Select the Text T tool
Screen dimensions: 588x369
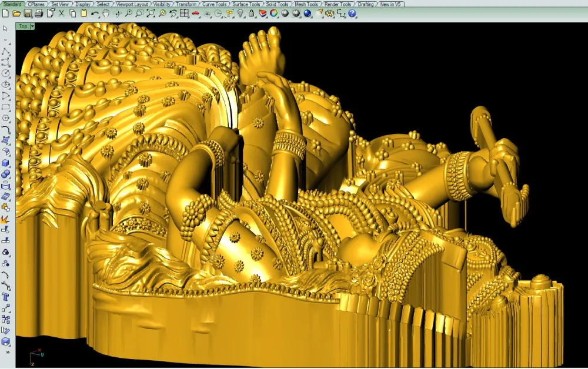pos(5,297)
